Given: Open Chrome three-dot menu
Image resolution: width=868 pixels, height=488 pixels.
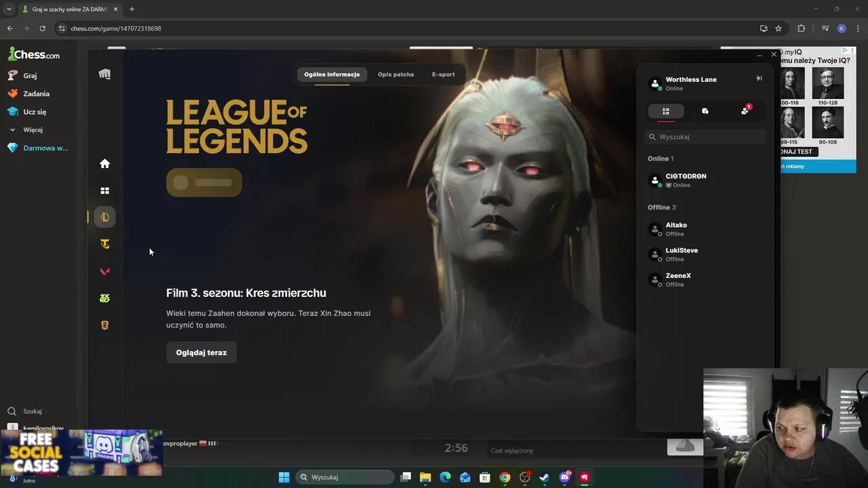Looking at the screenshot, I should click(858, 28).
